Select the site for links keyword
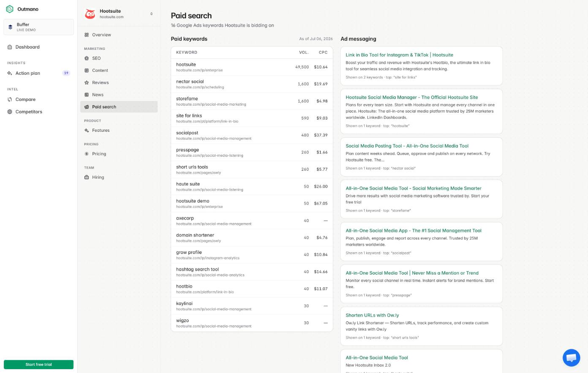 (x=252, y=118)
